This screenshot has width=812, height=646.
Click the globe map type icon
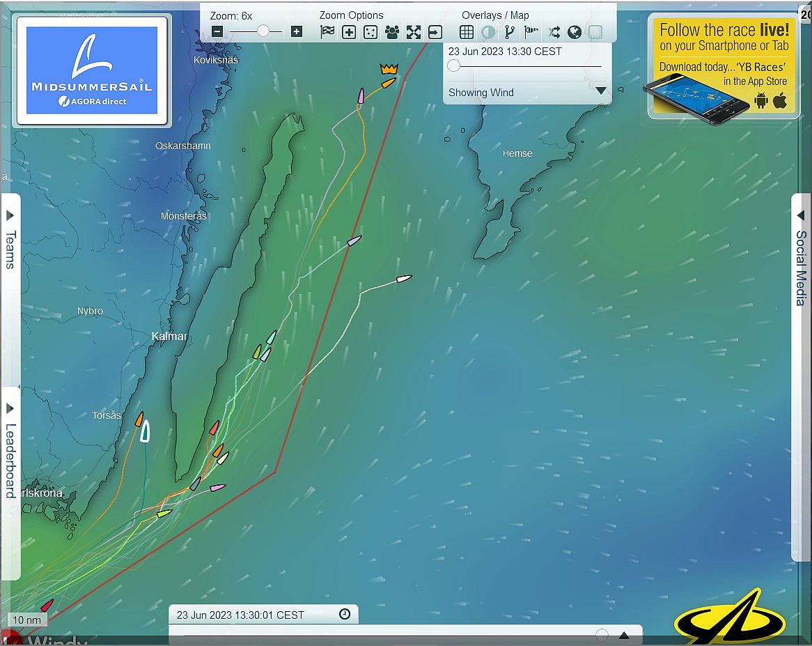(575, 31)
